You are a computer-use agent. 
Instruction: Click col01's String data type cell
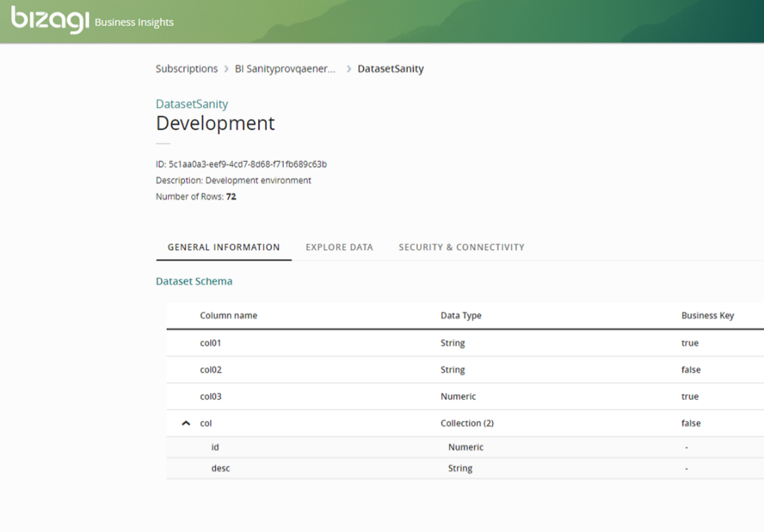(452, 342)
